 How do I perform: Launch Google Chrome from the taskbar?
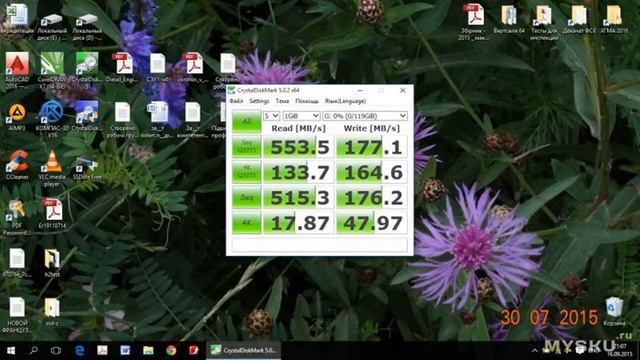(171, 350)
